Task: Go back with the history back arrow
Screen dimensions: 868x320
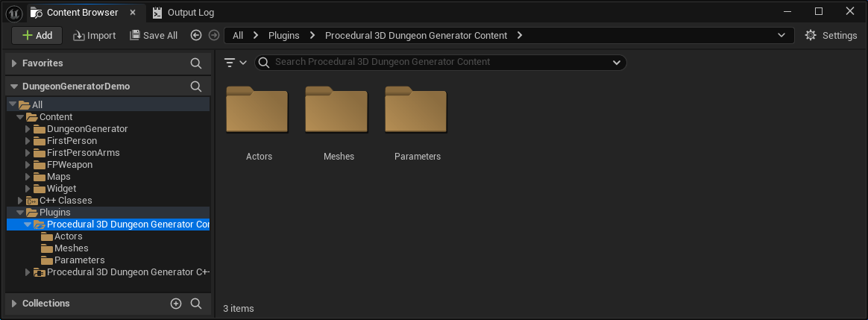Action: (x=196, y=36)
